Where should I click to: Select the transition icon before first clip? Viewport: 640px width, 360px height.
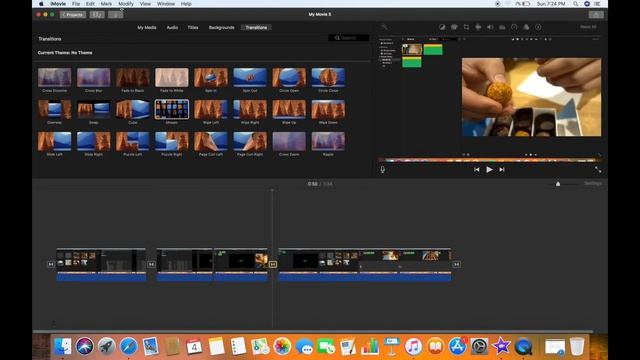coord(51,264)
